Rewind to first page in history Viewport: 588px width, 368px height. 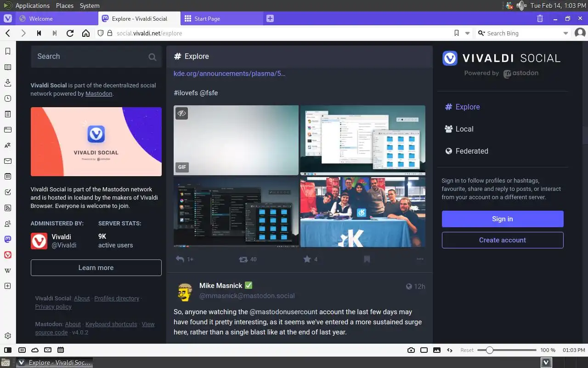point(39,33)
